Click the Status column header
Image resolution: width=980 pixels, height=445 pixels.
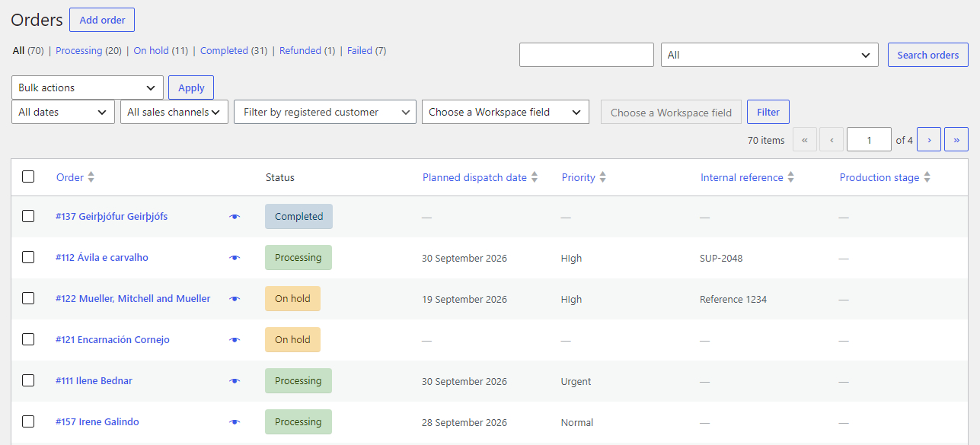(280, 177)
